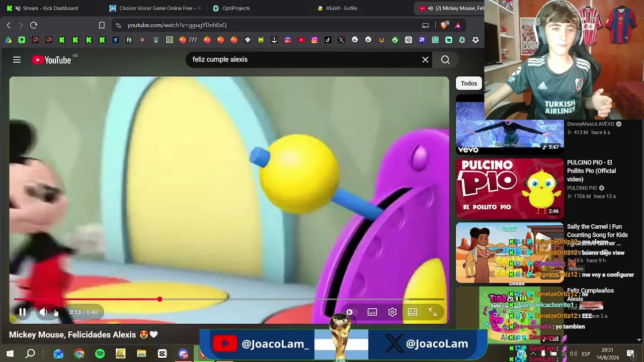Screen dimensions: 644x362
Task: Turn on video subtitles
Action: pos(372,312)
